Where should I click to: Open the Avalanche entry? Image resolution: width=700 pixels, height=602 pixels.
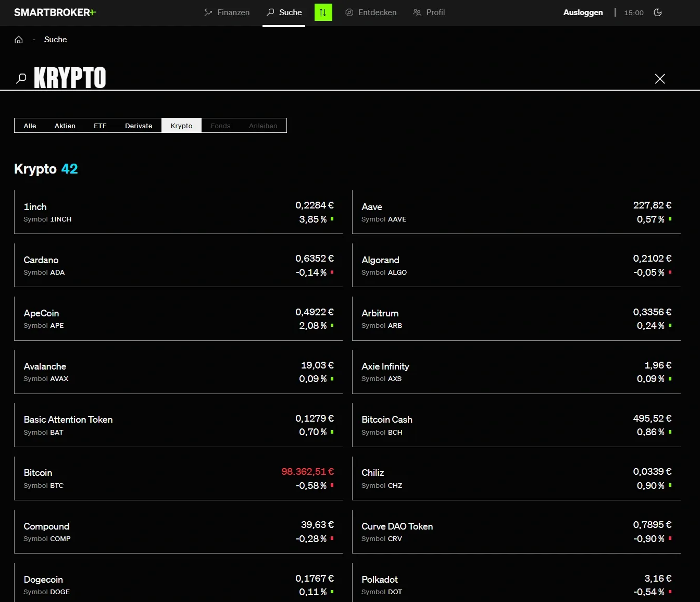click(x=178, y=372)
